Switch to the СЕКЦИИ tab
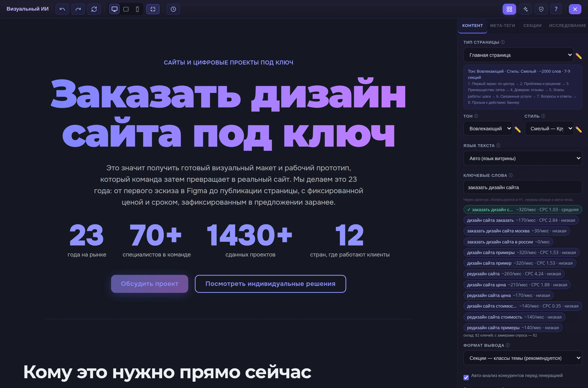 coord(532,26)
